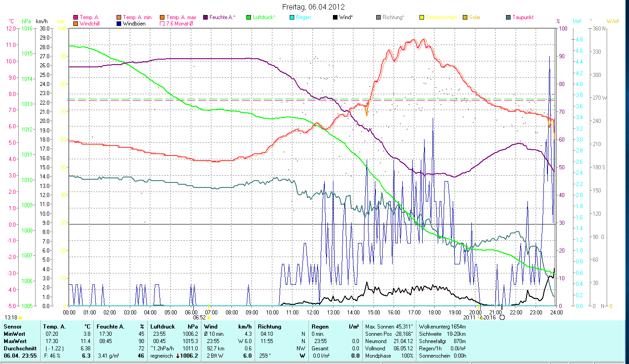This screenshot has width=629, height=364.
Task: Click the Vollmond 06.05.12 entry
Action: pyautogui.click(x=389, y=349)
